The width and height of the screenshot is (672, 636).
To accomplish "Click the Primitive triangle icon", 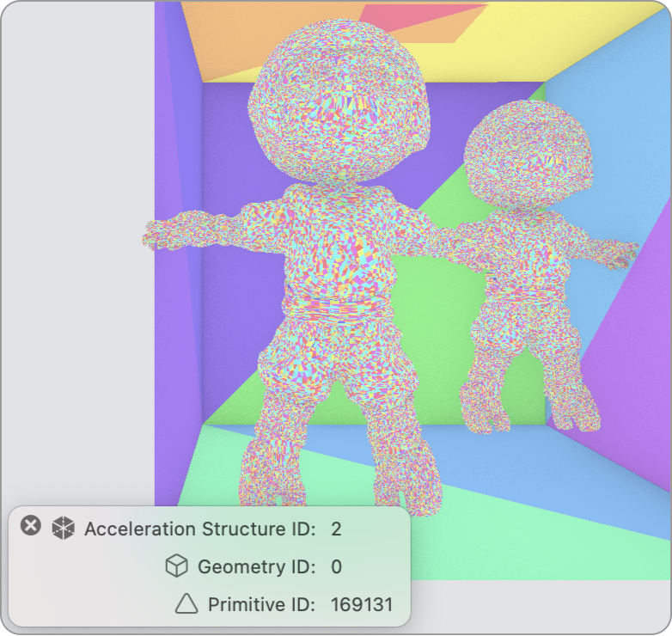I will [186, 604].
